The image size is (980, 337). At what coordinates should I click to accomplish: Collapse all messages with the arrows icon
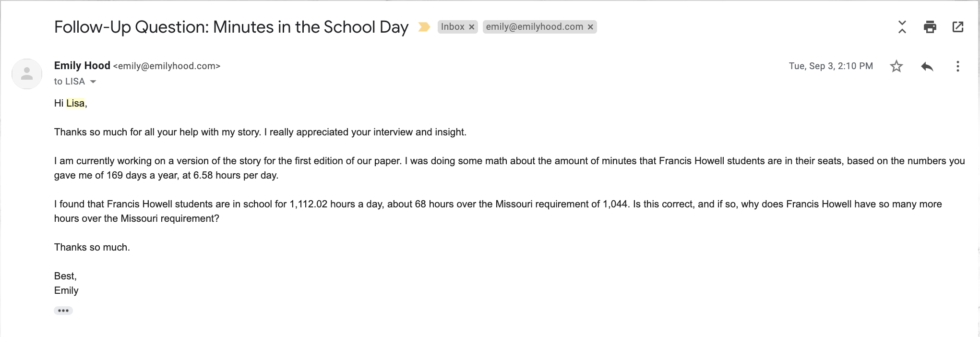(x=902, y=27)
